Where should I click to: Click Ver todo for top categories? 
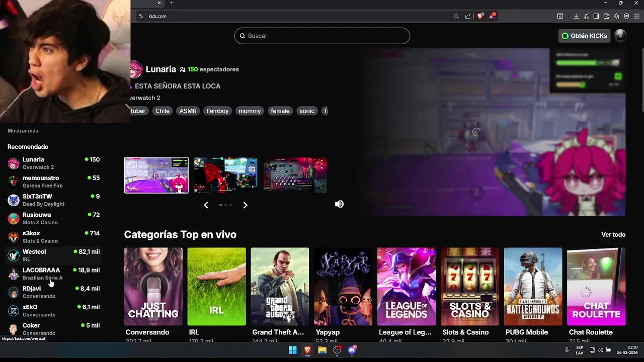613,235
